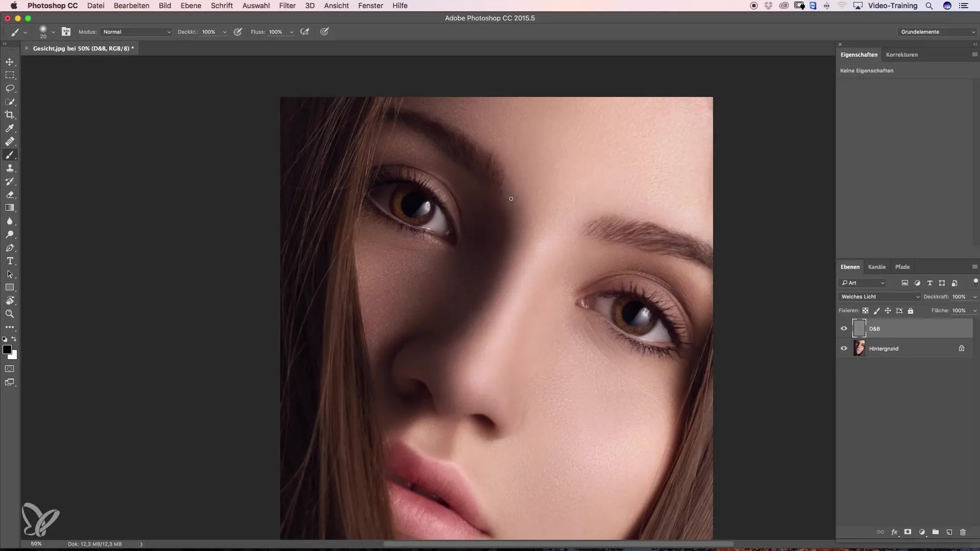Image resolution: width=980 pixels, height=551 pixels.
Task: Open the Grundelemente workspace dropdown
Action: pyautogui.click(x=937, y=32)
